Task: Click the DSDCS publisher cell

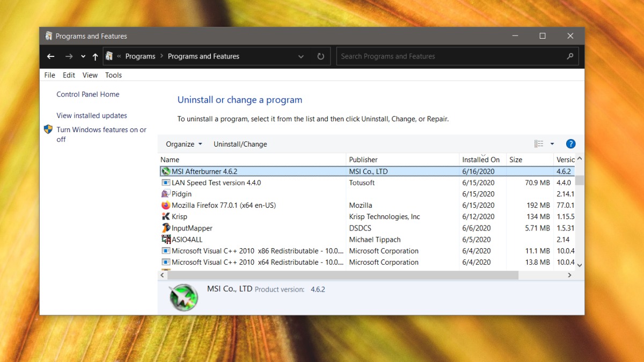Action: click(x=360, y=228)
